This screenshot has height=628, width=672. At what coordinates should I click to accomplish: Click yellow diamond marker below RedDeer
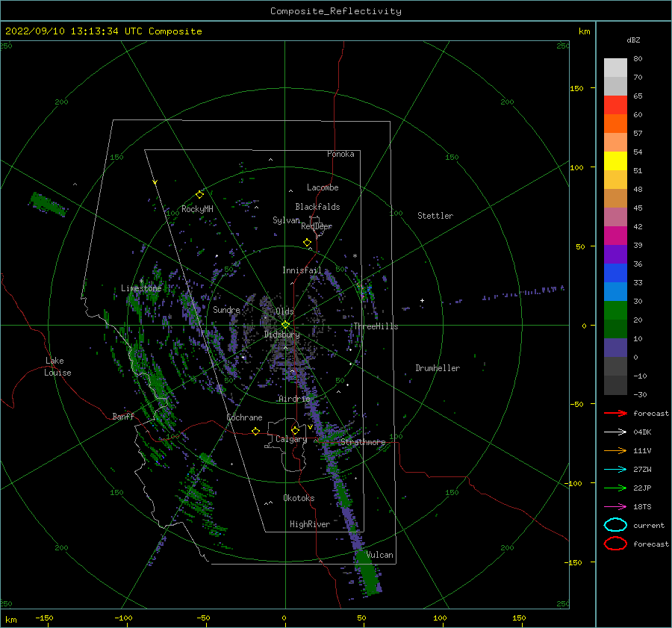tap(307, 243)
